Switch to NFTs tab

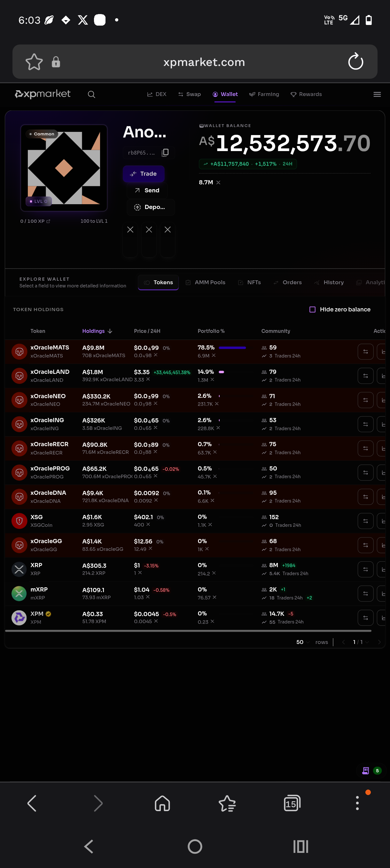point(249,282)
